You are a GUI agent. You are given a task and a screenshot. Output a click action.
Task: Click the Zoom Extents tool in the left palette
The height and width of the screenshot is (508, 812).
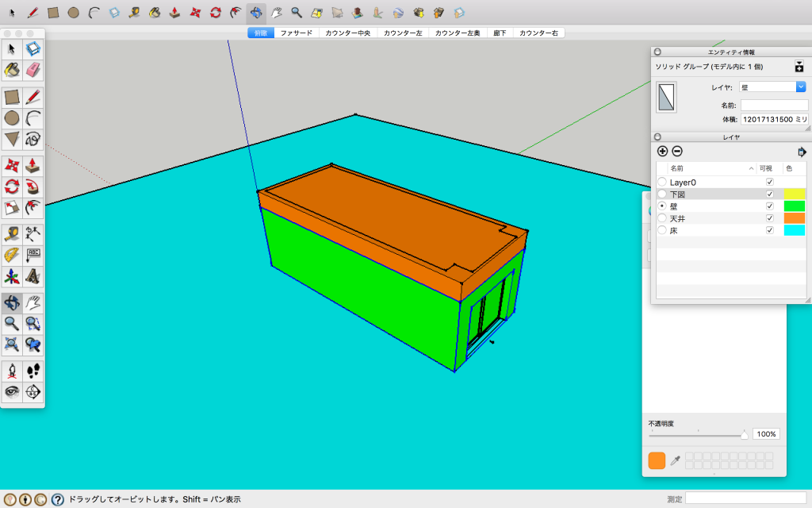click(12, 344)
